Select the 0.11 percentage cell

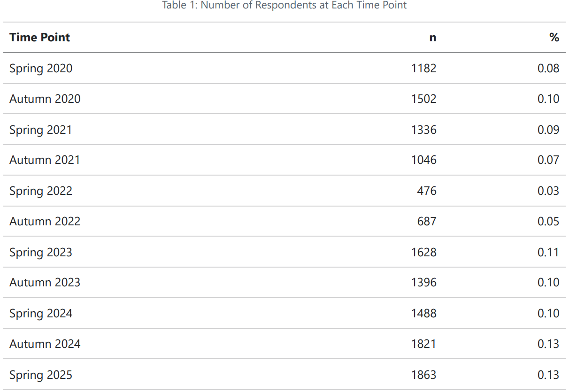(548, 253)
